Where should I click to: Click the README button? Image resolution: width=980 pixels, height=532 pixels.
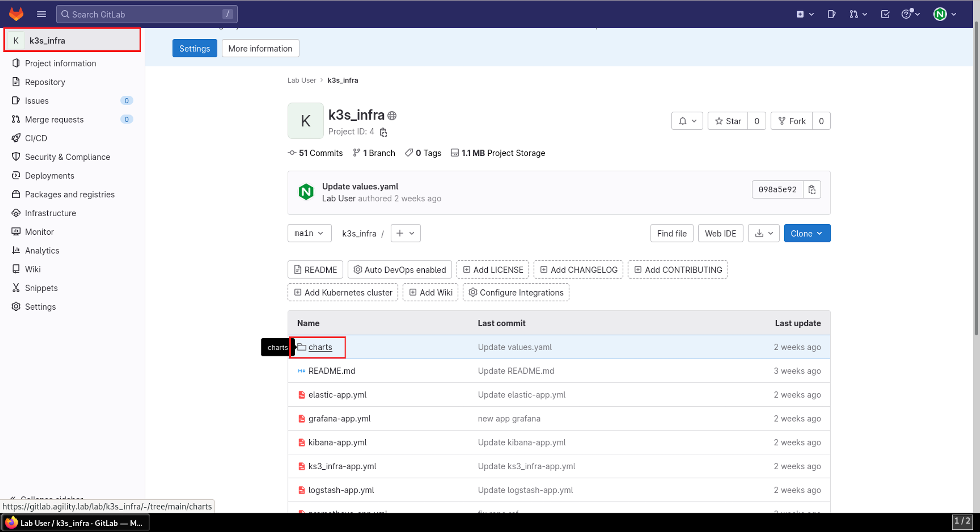coord(315,270)
